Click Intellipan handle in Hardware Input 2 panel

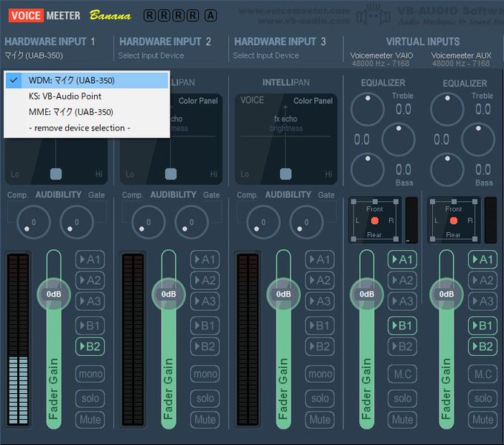tap(170, 174)
